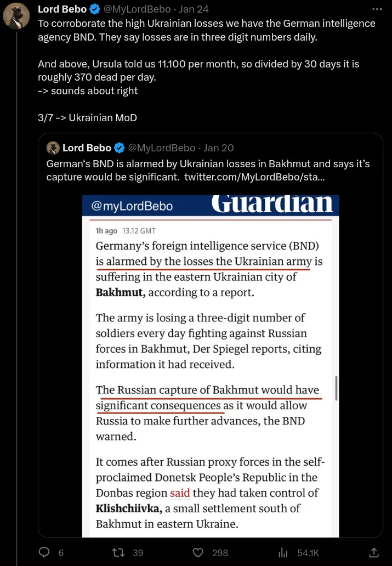Click the quoted tweet author name Lord Bebo
This screenshot has width=392, height=566.
pos(87,148)
